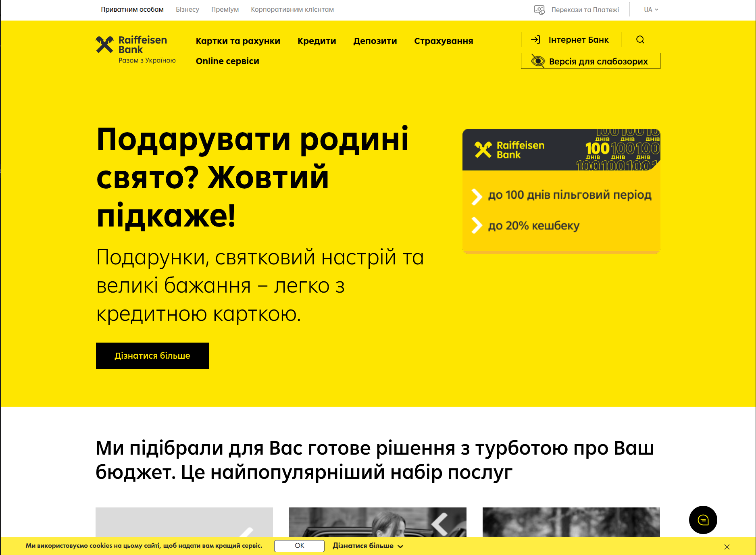Open the 'Страхування' menu

coord(444,41)
